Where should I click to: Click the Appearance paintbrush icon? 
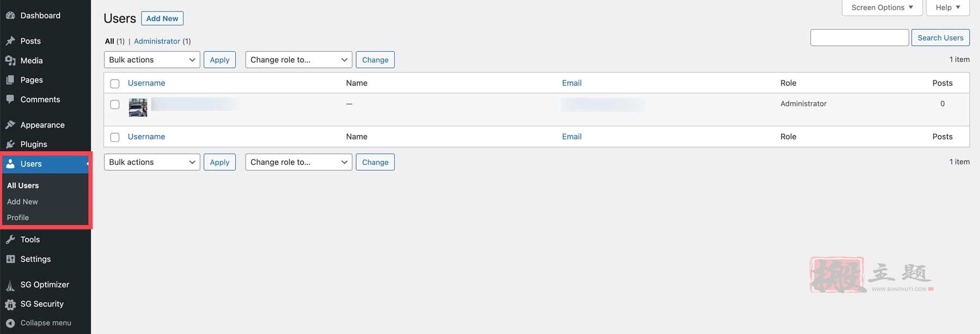point(10,125)
